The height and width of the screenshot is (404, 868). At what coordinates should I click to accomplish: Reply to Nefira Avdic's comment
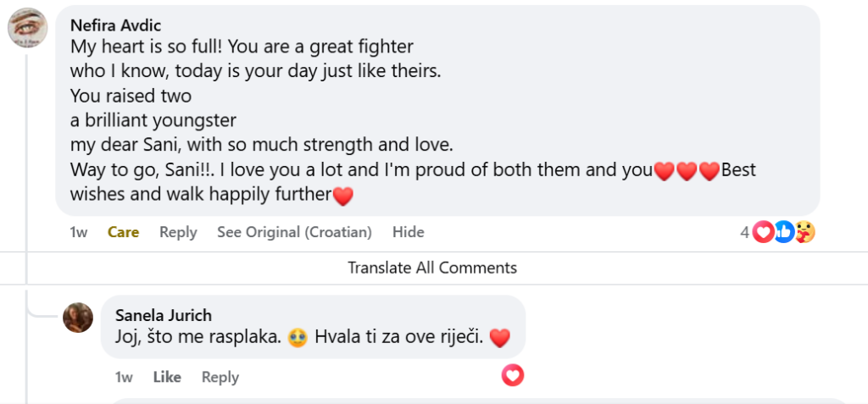[x=178, y=232]
